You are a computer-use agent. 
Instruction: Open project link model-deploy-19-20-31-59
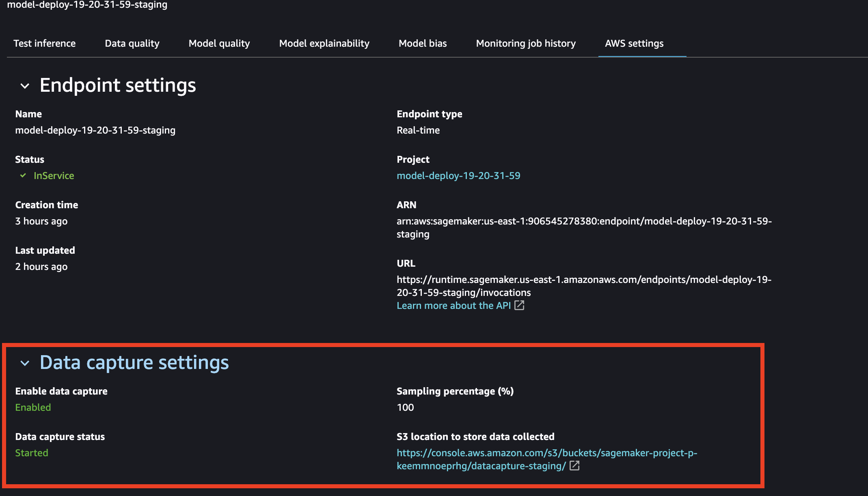(x=458, y=176)
